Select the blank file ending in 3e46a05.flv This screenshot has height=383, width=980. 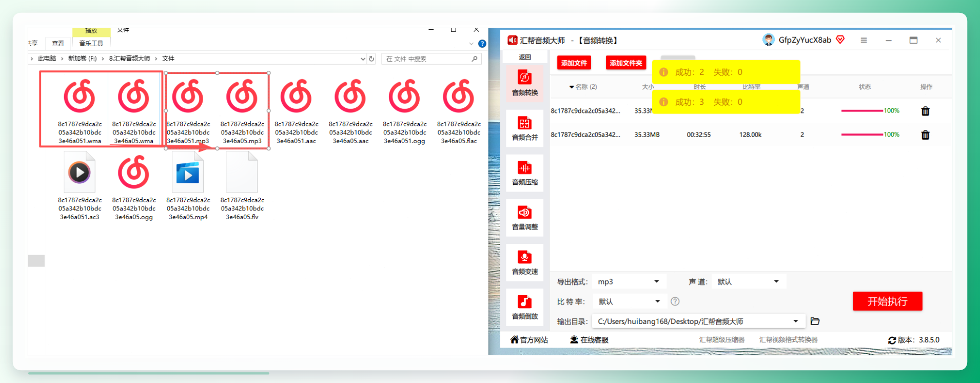[x=242, y=187]
